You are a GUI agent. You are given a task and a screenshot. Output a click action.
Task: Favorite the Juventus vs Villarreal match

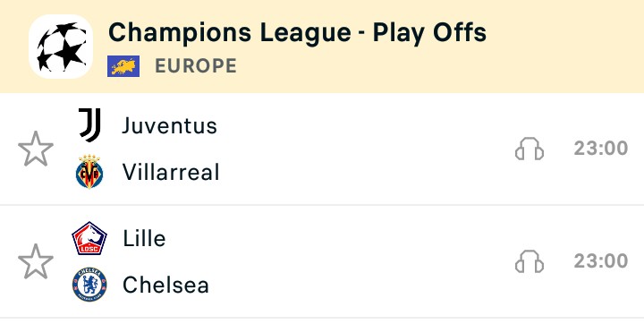tap(36, 149)
